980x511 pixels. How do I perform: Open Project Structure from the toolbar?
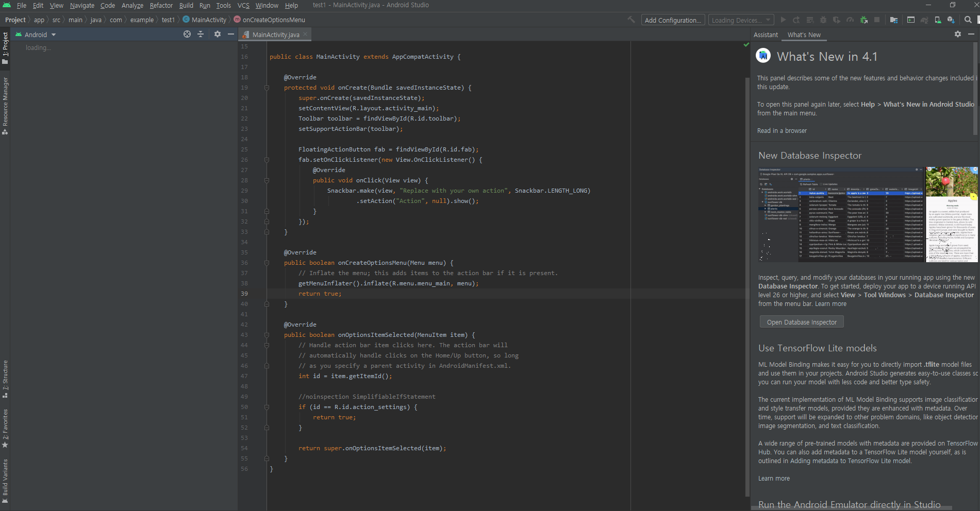[894, 20]
